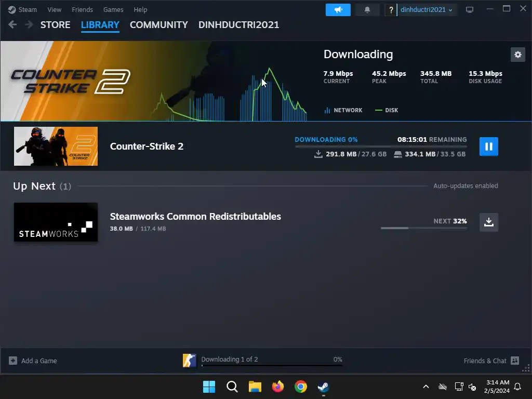Click the Counter-Strike 2 thumbnail
Screen dimensions: 532x399
56,146
